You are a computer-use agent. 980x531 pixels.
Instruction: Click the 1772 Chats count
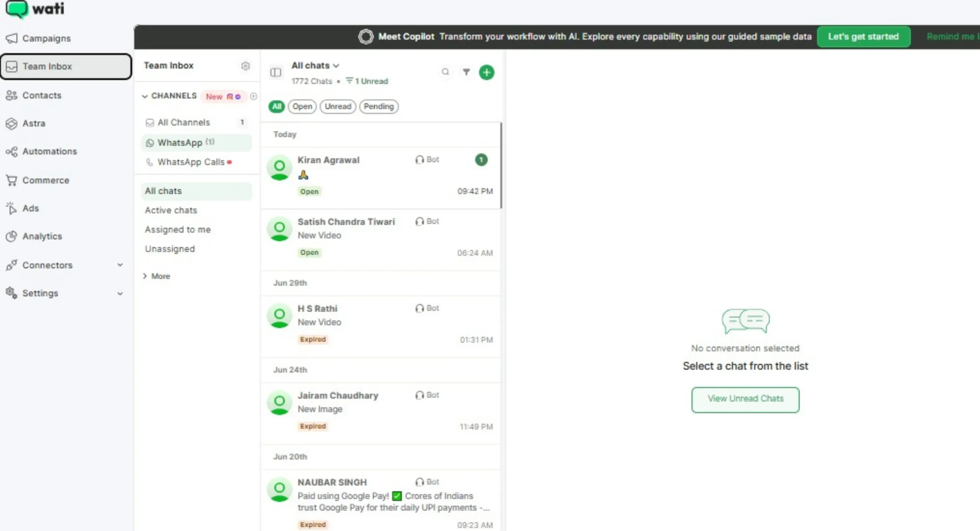(x=312, y=81)
